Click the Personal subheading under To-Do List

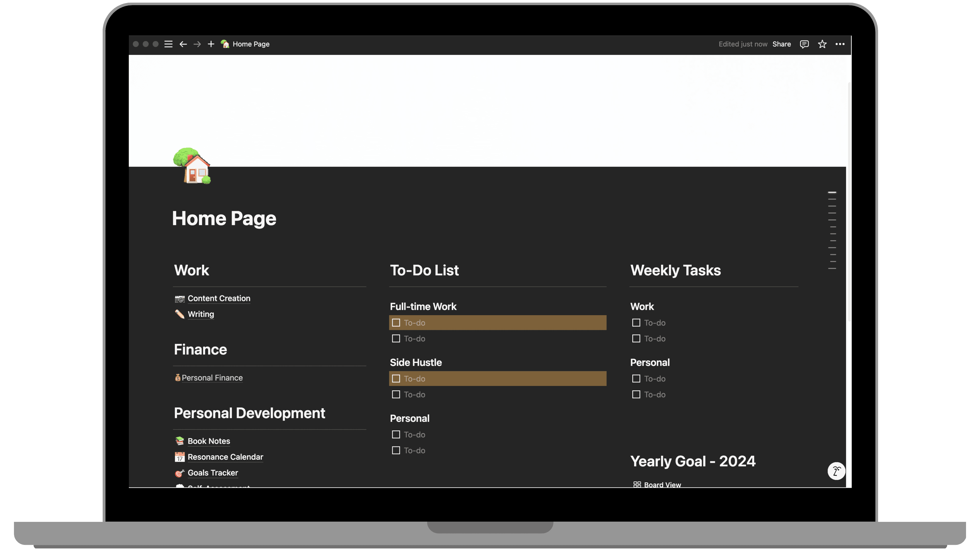(410, 418)
